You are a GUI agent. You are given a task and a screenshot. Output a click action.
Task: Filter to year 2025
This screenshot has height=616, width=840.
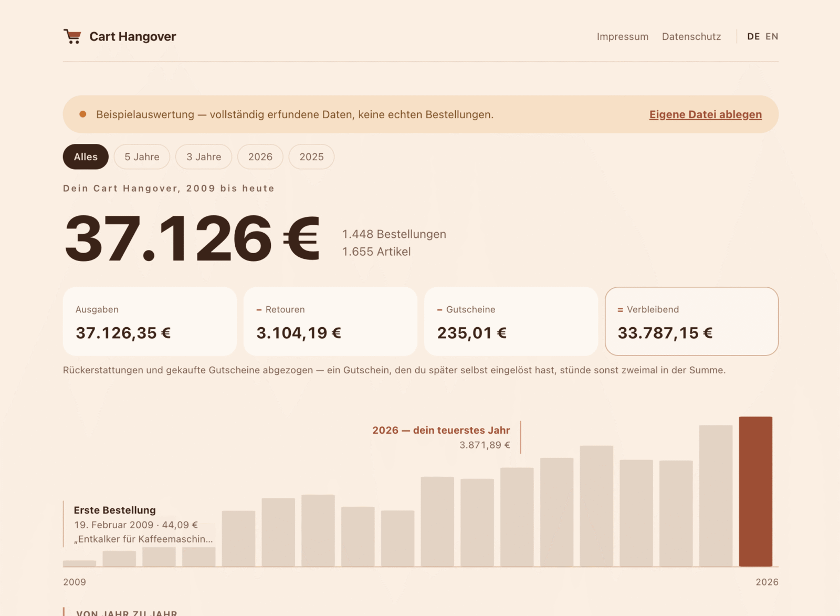(x=311, y=156)
